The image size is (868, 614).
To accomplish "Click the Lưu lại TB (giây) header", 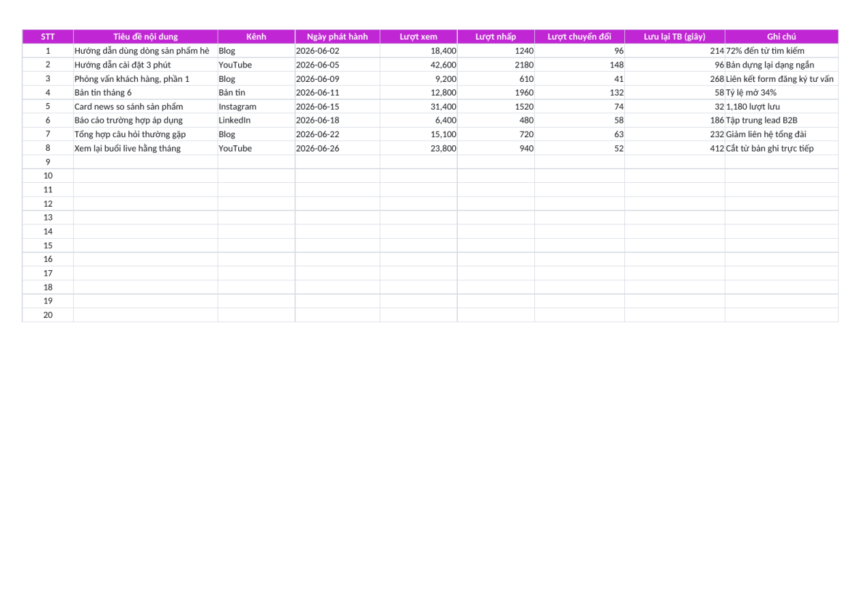I will (674, 37).
